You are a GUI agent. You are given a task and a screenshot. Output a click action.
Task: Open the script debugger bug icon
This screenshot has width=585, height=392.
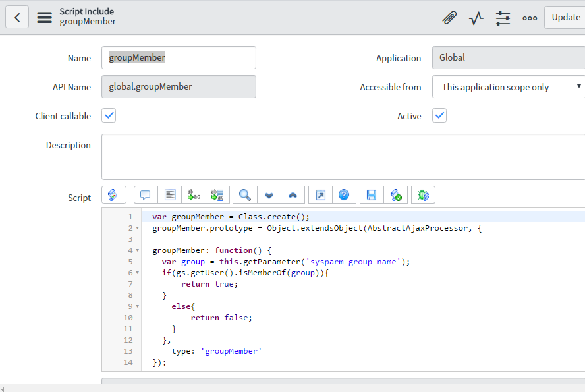click(423, 195)
